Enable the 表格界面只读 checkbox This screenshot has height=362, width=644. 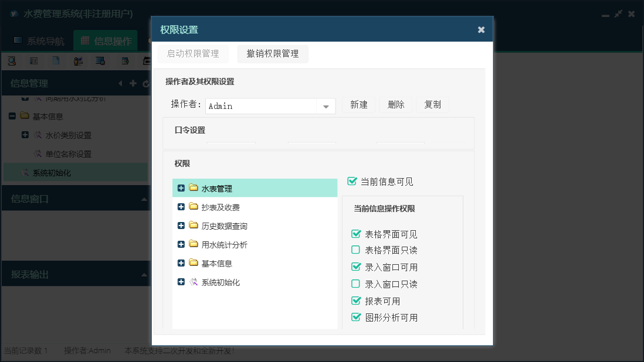click(x=356, y=250)
